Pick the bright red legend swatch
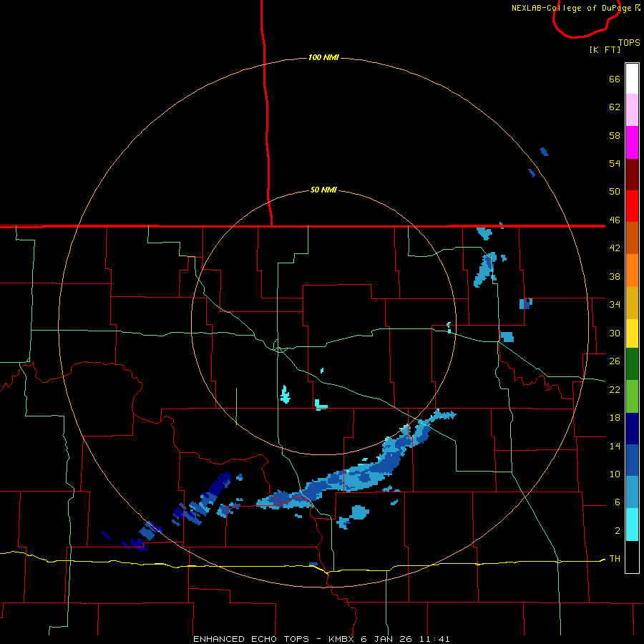 [632, 206]
